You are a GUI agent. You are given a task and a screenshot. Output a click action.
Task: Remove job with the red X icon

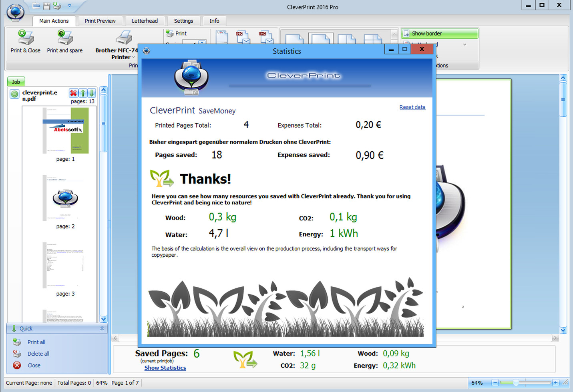(x=73, y=93)
